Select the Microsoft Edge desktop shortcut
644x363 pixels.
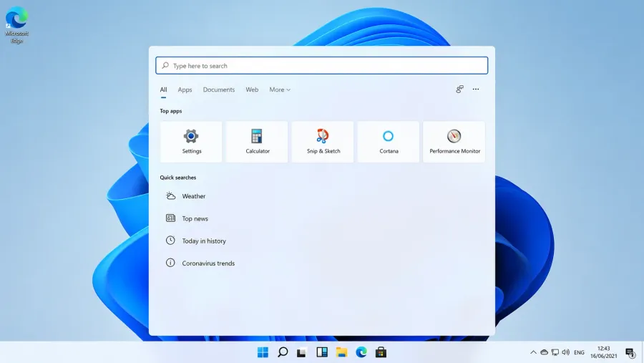coord(17,24)
